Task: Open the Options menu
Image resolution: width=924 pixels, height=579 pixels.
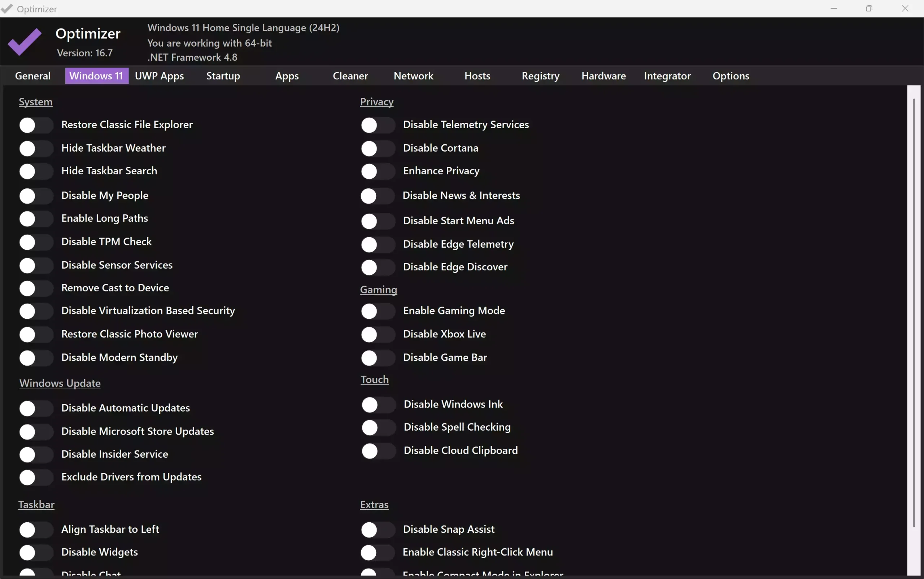Action: [731, 75]
